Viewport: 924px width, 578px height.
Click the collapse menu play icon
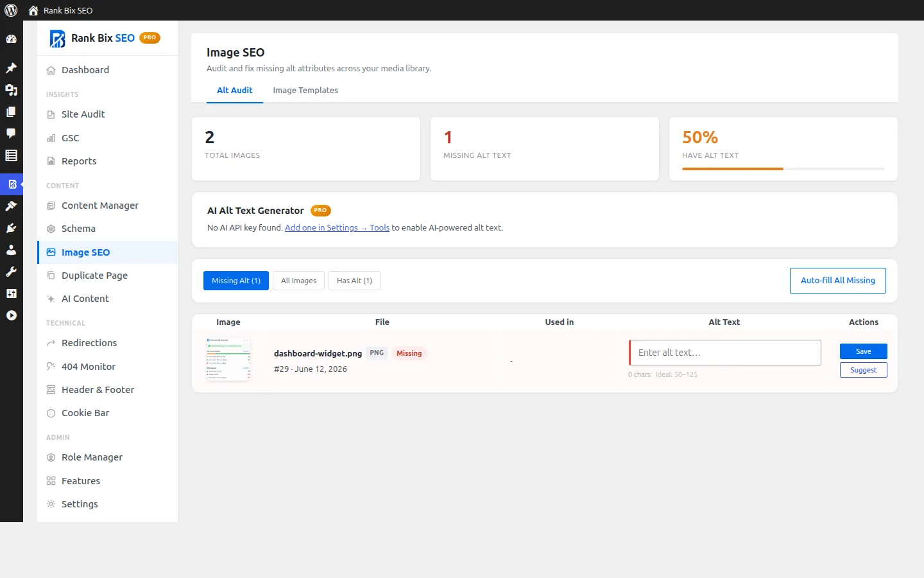pyautogui.click(x=11, y=315)
